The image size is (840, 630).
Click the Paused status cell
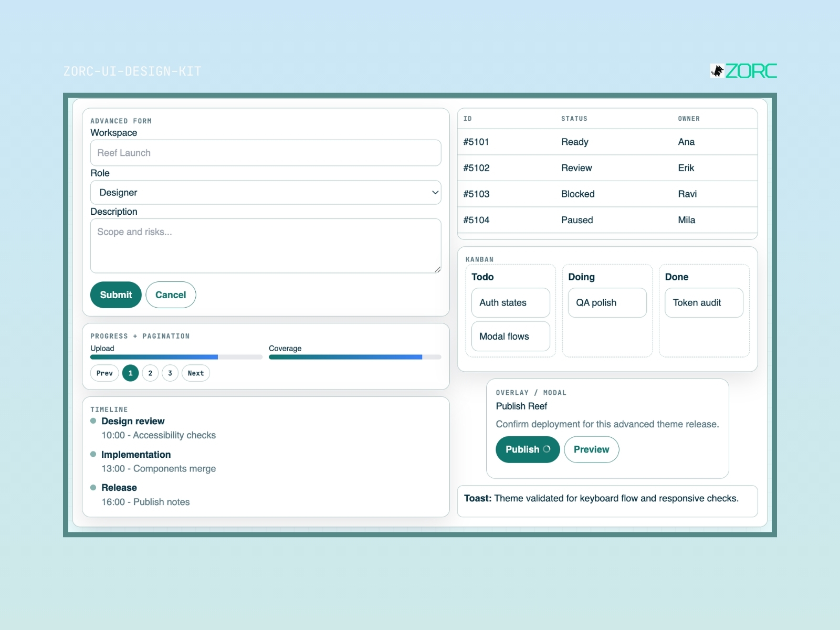577,220
